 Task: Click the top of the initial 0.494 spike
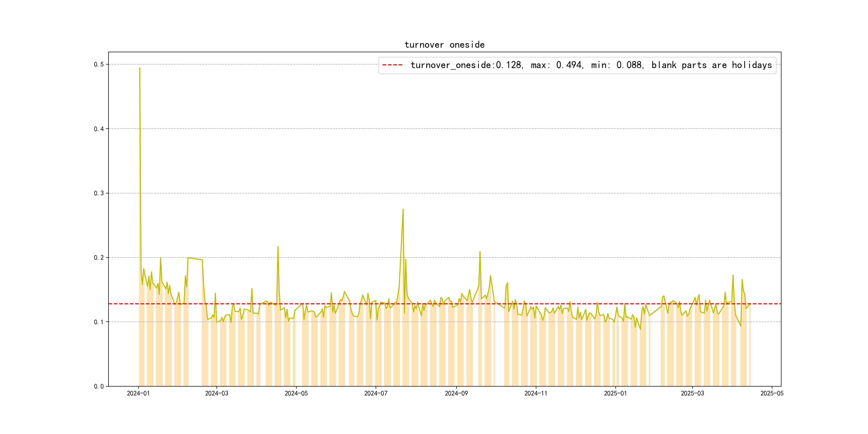click(140, 68)
